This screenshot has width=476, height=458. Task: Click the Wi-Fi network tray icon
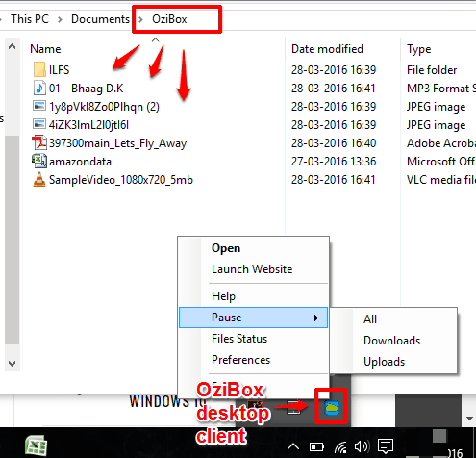(340, 446)
